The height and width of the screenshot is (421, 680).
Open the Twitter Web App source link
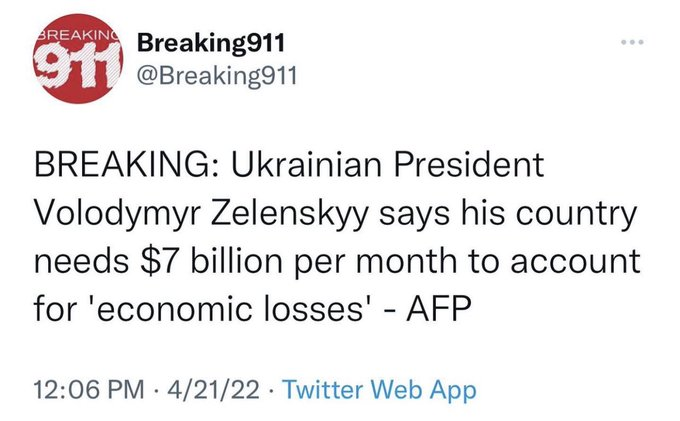click(379, 389)
